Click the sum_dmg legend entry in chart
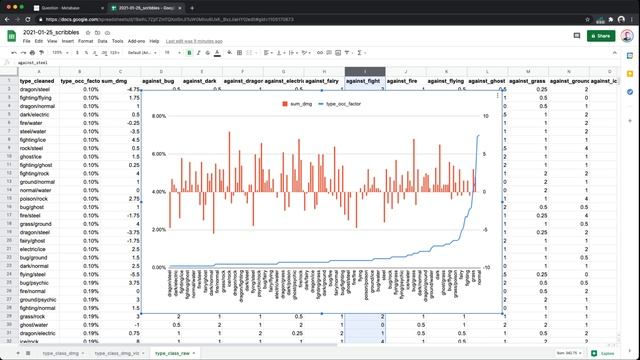This screenshot has width=640, height=360. coord(297,104)
